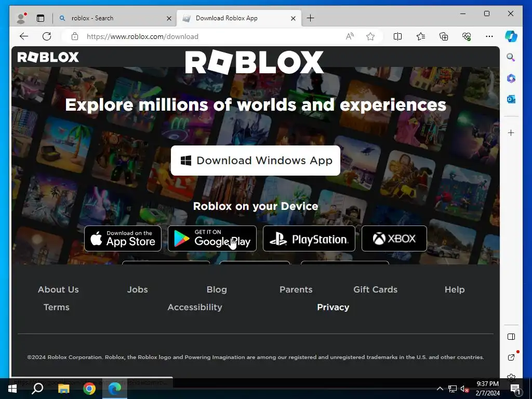This screenshot has width=532, height=399.
Task: Open the Windows notification center
Action: [x=515, y=389]
